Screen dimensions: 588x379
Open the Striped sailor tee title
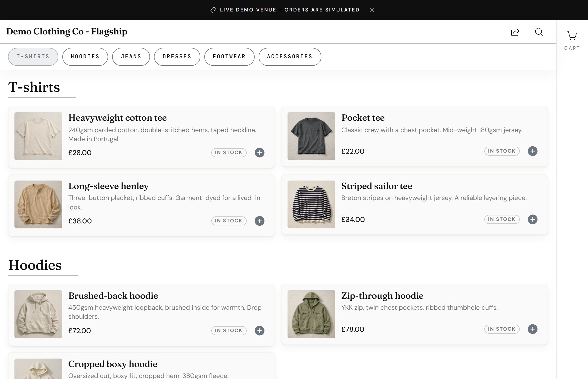pyautogui.click(x=376, y=186)
